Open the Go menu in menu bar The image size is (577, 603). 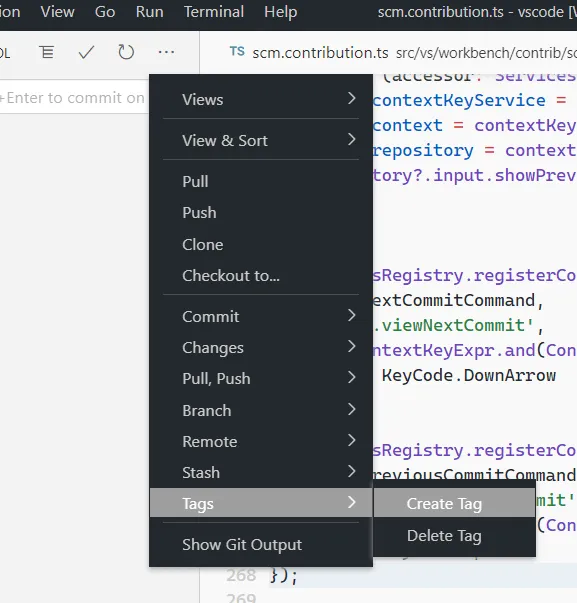(105, 12)
